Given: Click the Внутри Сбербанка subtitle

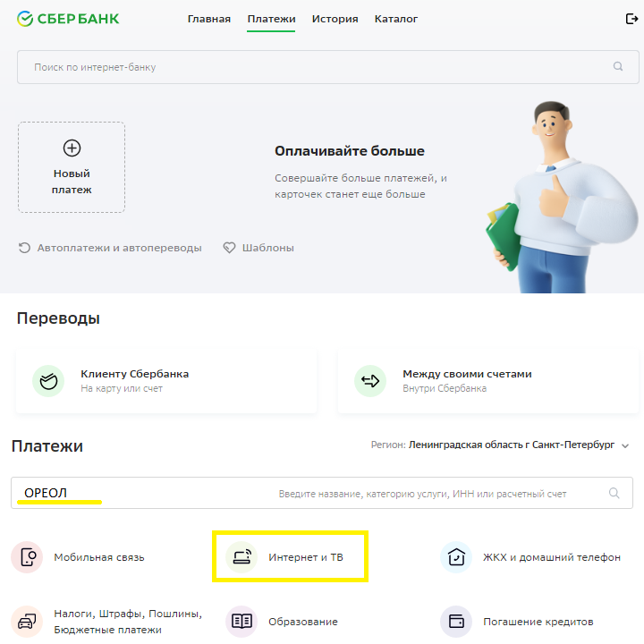Looking at the screenshot, I should tap(445, 388).
